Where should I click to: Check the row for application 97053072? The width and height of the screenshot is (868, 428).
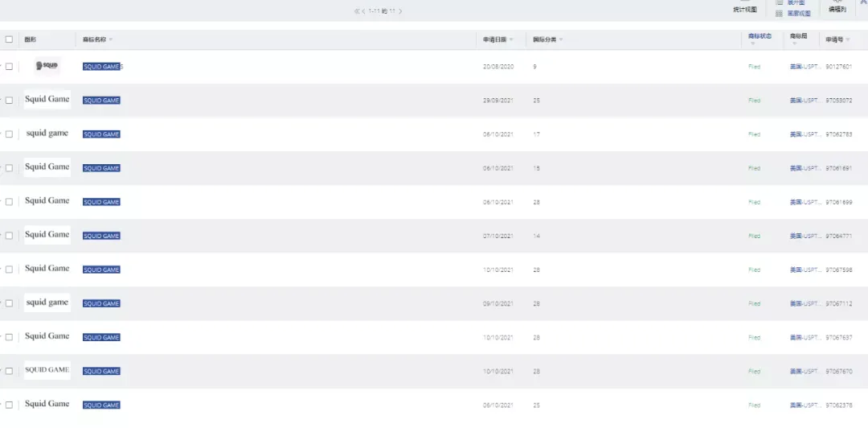[9, 101]
